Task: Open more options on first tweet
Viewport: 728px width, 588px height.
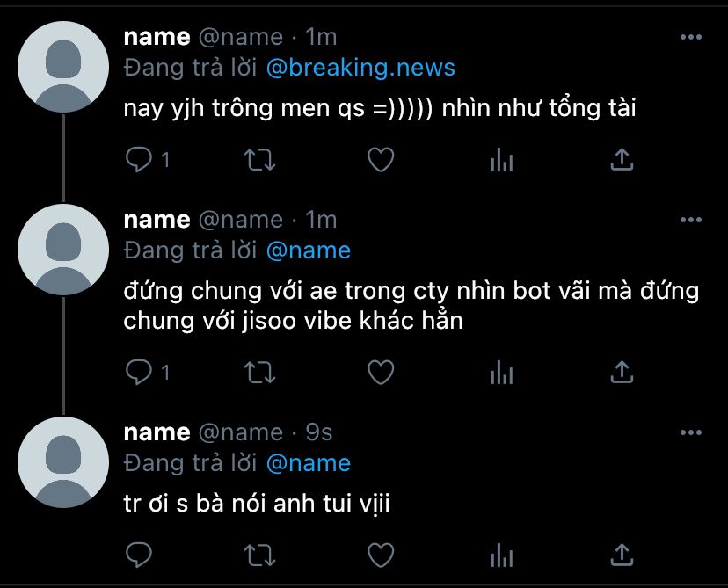Action: click(x=691, y=37)
